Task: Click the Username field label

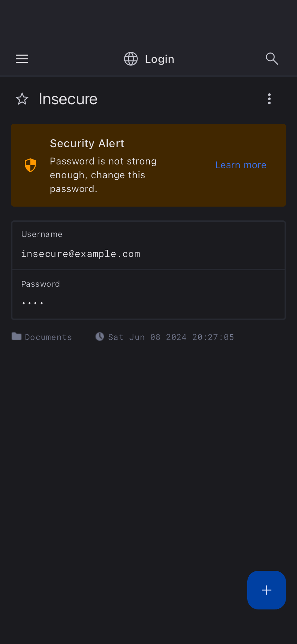Action: pyautogui.click(x=42, y=234)
